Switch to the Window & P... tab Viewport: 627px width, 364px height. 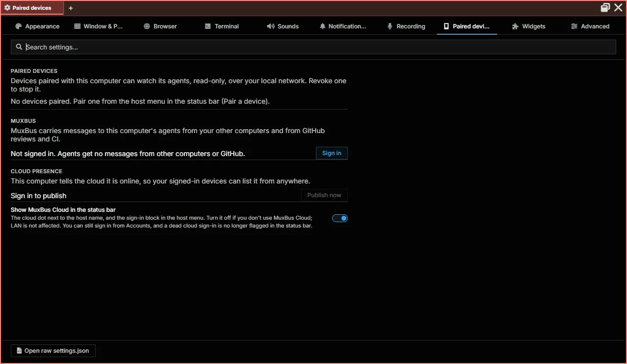pyautogui.click(x=98, y=26)
